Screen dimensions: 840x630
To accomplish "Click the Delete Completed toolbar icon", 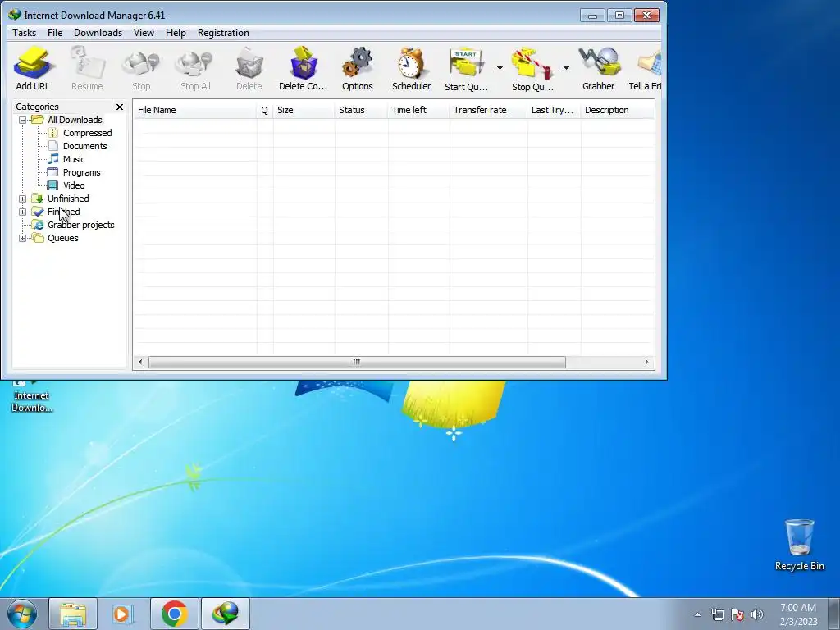I will pos(304,69).
